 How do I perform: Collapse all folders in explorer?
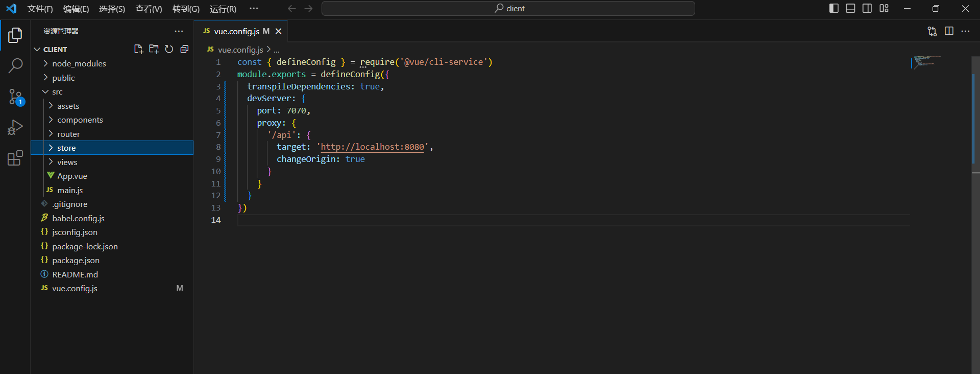pyautogui.click(x=184, y=49)
